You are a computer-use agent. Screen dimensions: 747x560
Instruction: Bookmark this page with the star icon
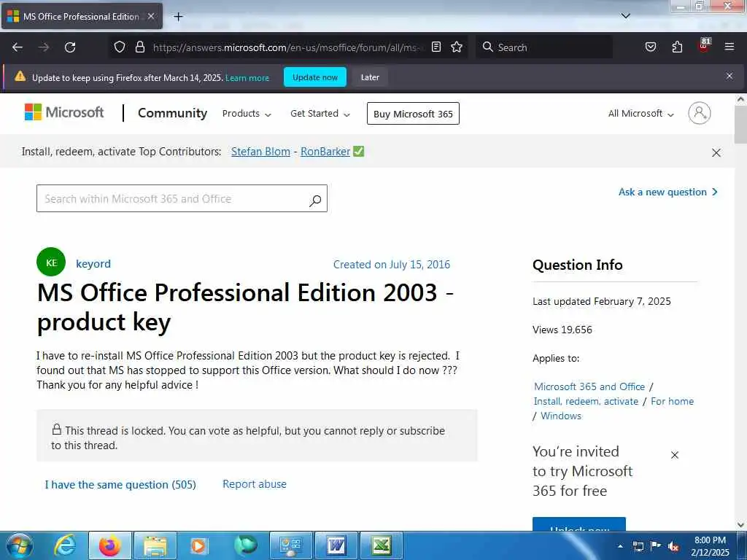[457, 47]
